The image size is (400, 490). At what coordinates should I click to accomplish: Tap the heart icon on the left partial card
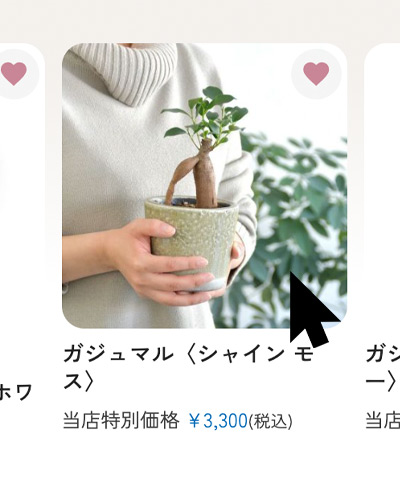[x=14, y=74]
